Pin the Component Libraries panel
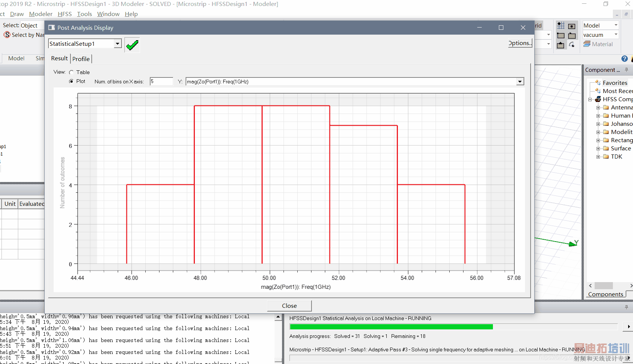The height and width of the screenshot is (364, 633). point(627,70)
